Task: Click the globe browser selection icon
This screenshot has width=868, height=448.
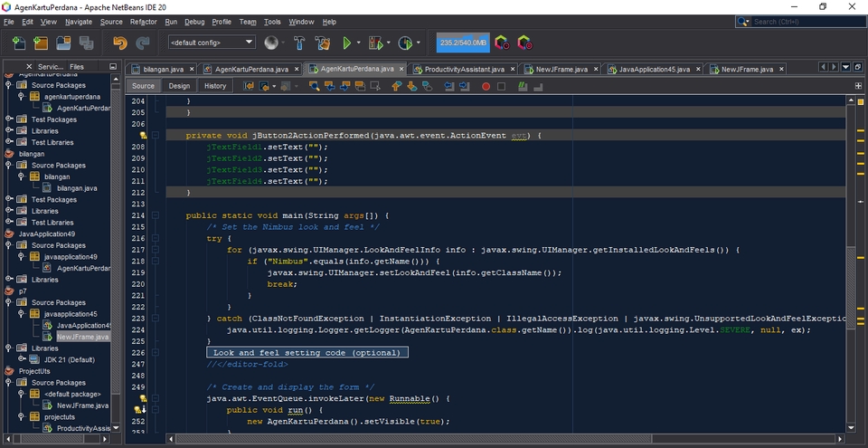Action: coord(270,43)
